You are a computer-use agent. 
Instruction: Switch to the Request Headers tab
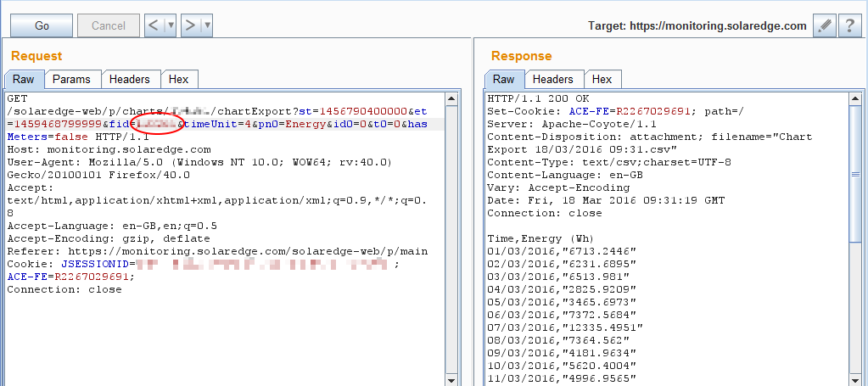130,79
